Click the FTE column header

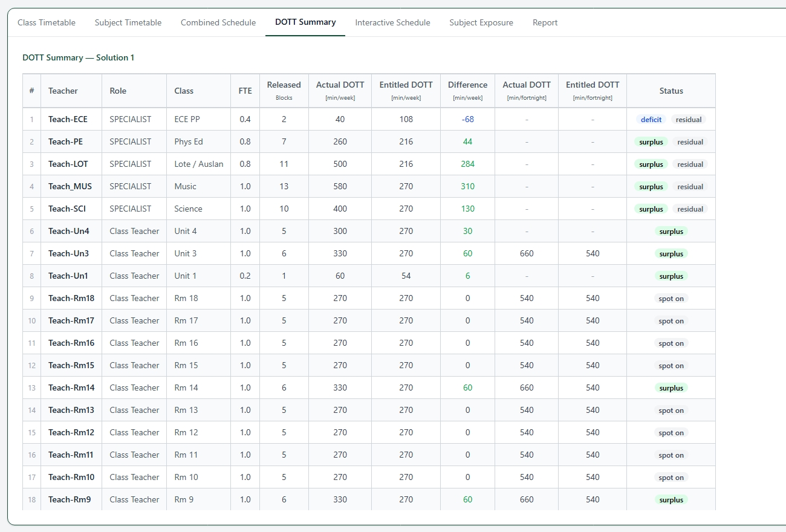245,91
